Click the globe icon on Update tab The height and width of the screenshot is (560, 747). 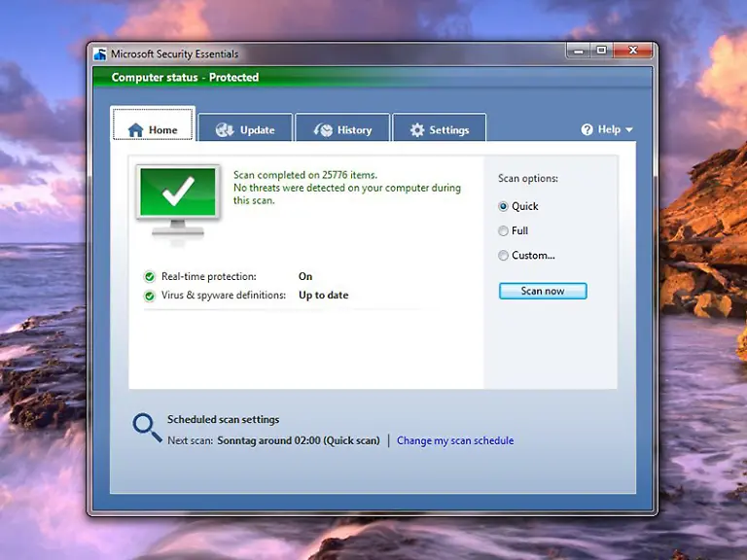click(225, 130)
